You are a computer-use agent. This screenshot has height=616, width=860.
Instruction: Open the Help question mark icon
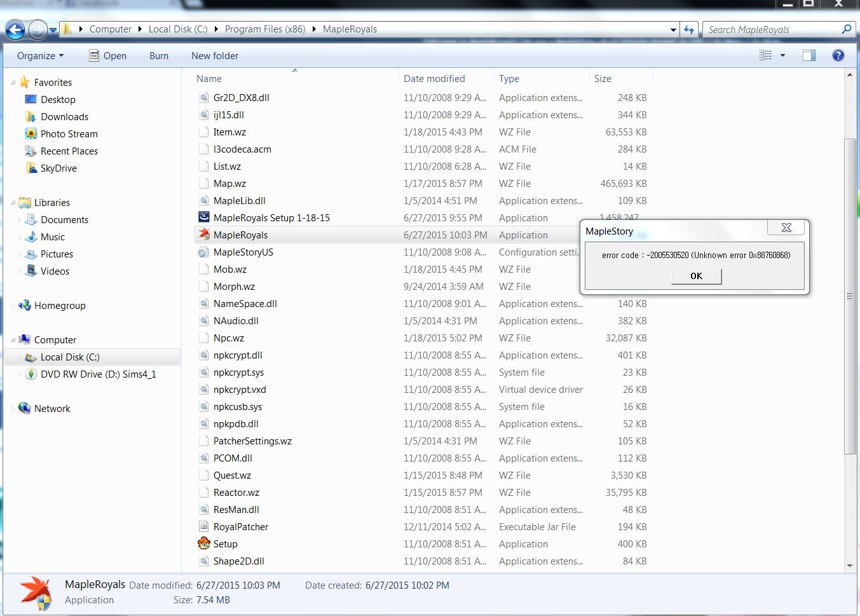point(838,55)
